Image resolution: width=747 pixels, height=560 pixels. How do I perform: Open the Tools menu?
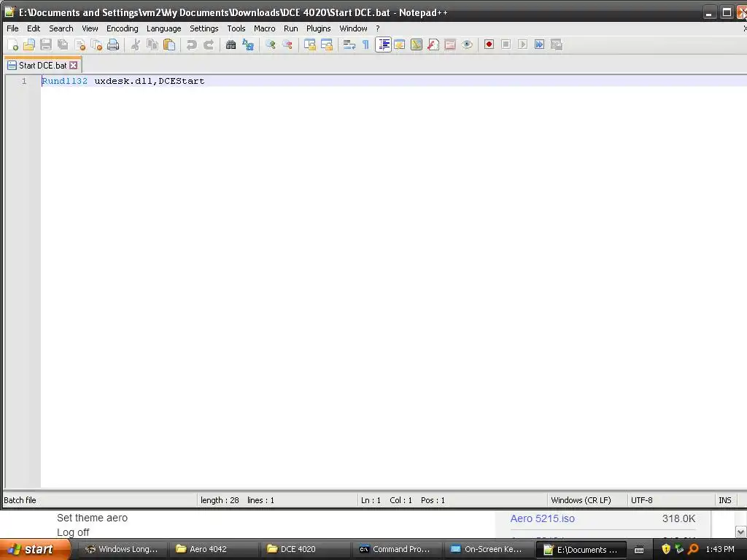click(236, 28)
